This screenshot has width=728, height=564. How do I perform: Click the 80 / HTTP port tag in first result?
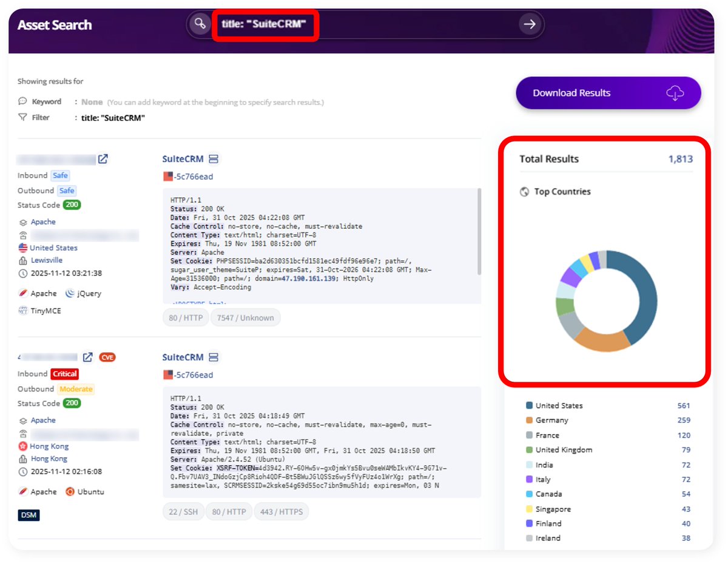pyautogui.click(x=186, y=318)
